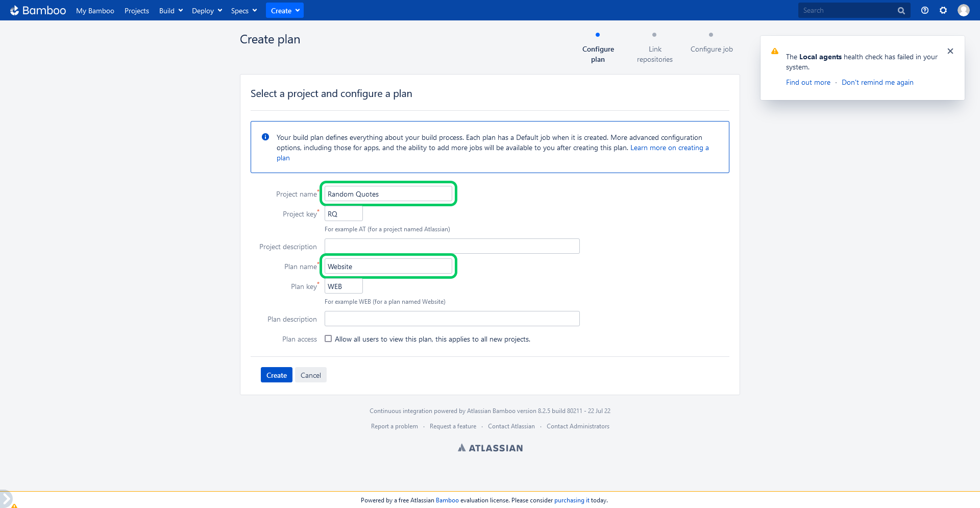The image size is (980, 508).
Task: Open the help question mark icon
Action: (x=925, y=10)
